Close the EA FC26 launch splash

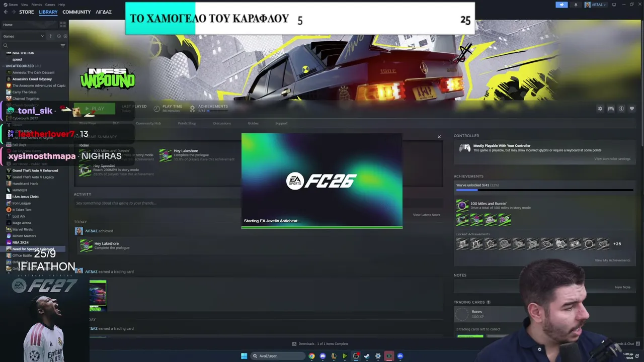(439, 137)
